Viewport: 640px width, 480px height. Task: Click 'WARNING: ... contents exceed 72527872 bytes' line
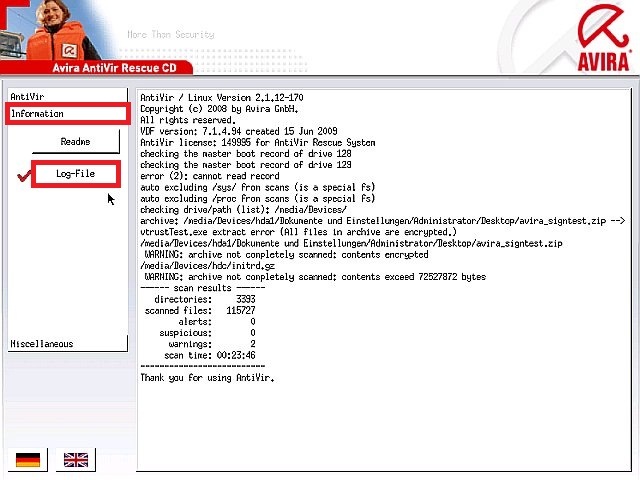(x=315, y=277)
